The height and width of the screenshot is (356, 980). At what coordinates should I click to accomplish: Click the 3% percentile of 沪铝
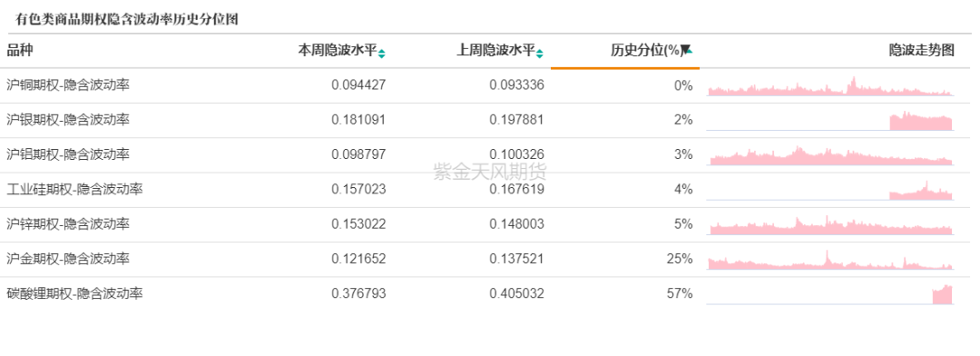pyautogui.click(x=684, y=154)
